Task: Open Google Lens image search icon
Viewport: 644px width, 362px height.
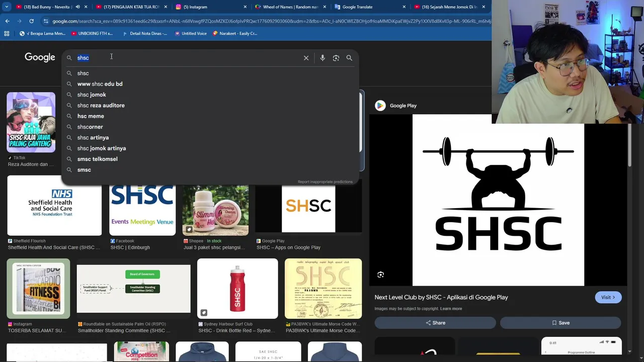Action: [336, 58]
